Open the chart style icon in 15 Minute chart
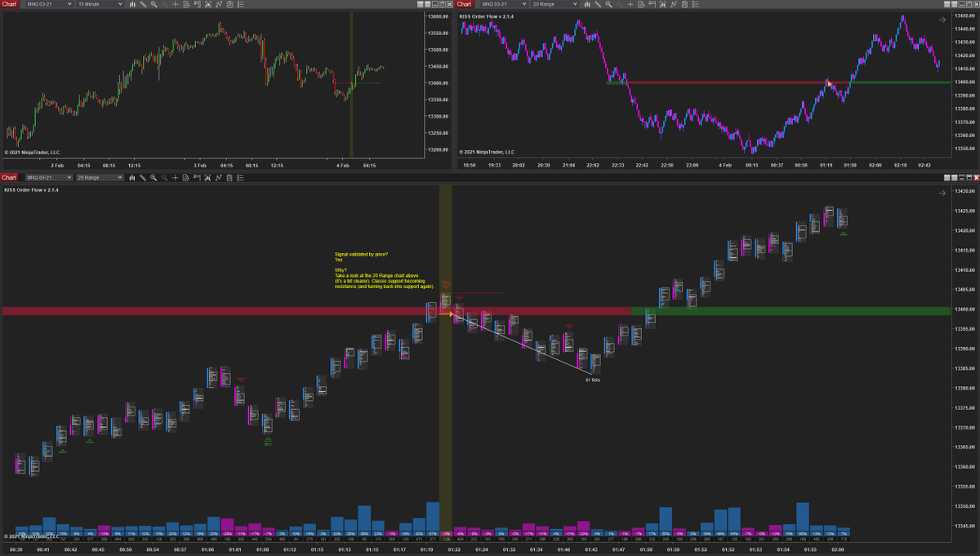Viewport: 980px width, 556px height. point(132,4)
